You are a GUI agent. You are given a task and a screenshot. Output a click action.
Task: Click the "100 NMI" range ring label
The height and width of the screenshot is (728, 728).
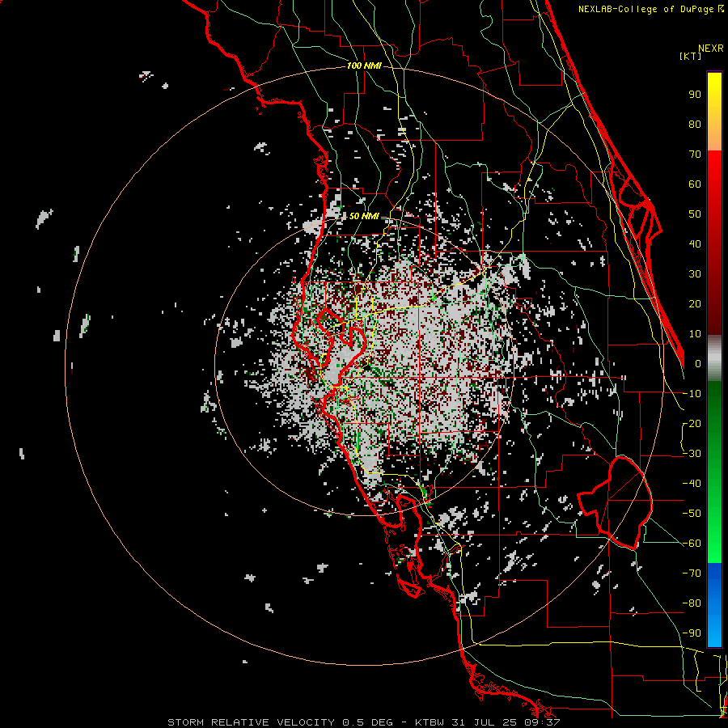point(364,66)
